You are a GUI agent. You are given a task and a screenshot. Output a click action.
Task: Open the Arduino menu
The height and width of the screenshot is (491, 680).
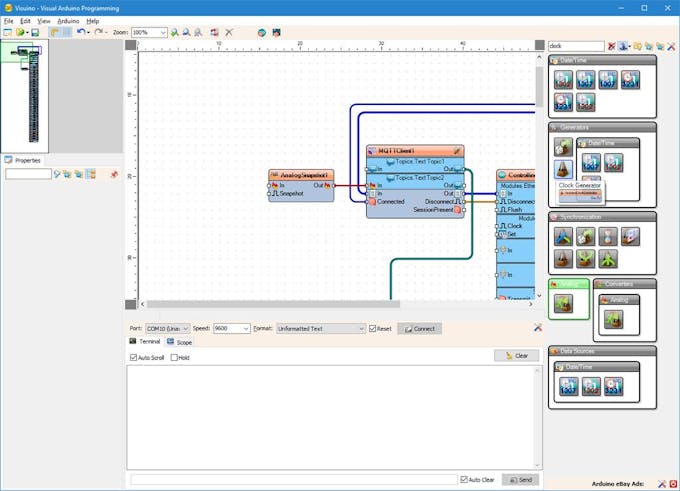coord(68,20)
